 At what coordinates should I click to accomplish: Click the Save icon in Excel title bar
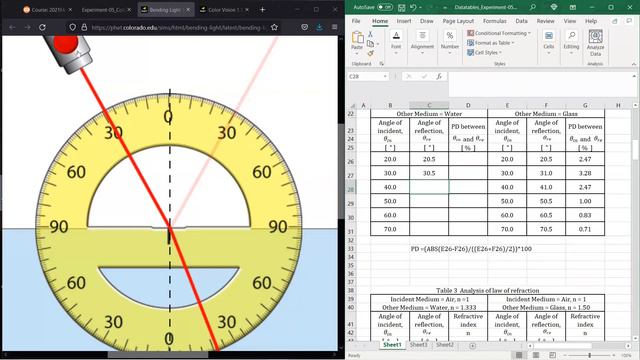[402, 8]
